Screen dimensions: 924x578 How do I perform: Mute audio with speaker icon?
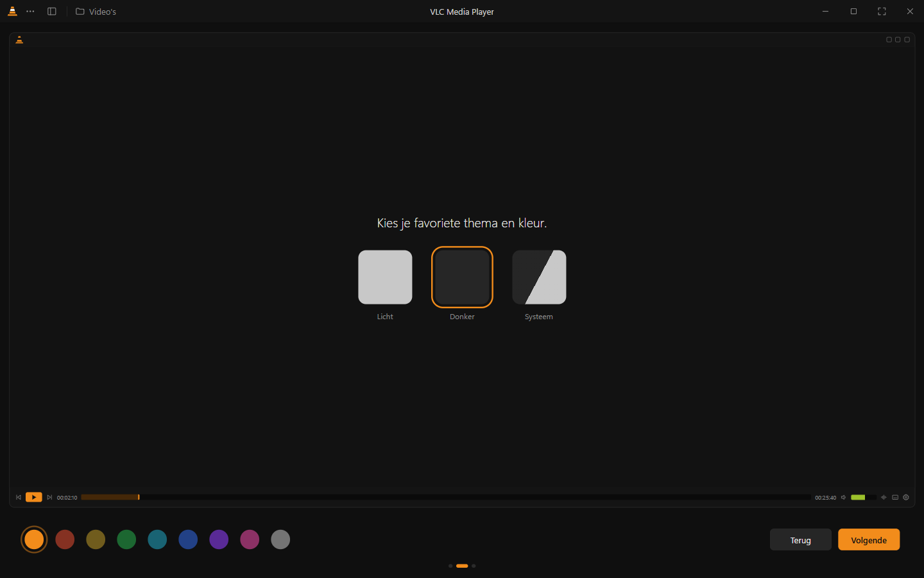click(x=844, y=497)
